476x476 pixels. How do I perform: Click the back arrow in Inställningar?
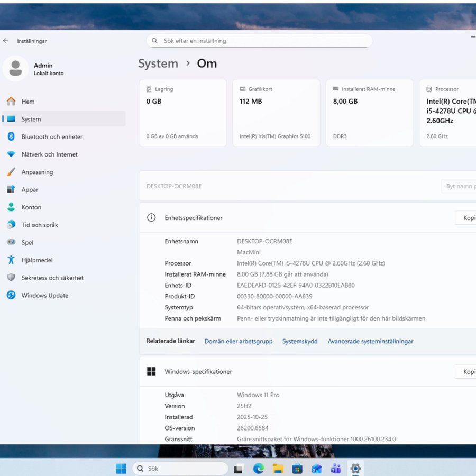pyautogui.click(x=6, y=41)
